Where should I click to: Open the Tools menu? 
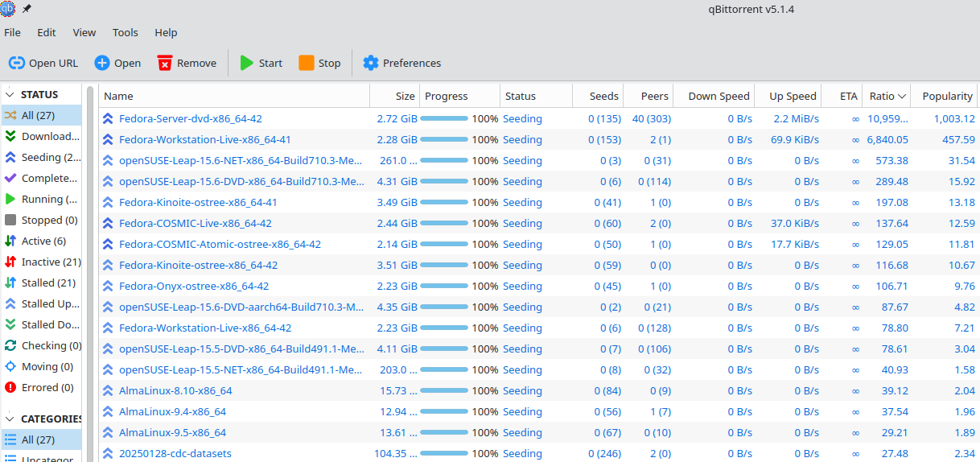pos(125,32)
